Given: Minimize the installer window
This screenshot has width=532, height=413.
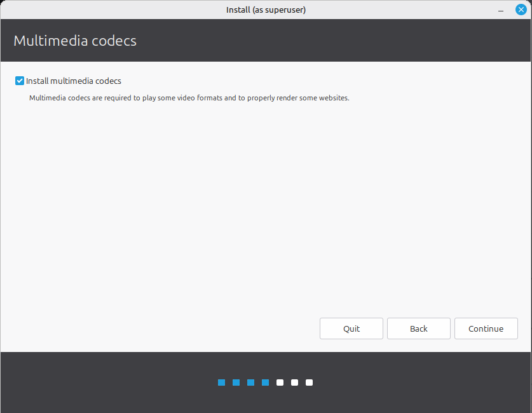Looking at the screenshot, I should (502, 10).
